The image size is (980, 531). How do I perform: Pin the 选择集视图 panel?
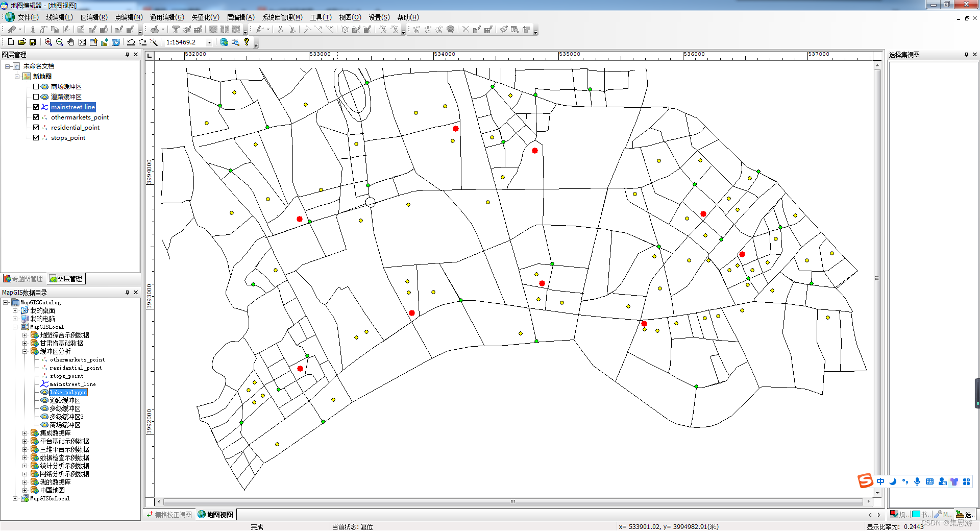click(x=966, y=55)
